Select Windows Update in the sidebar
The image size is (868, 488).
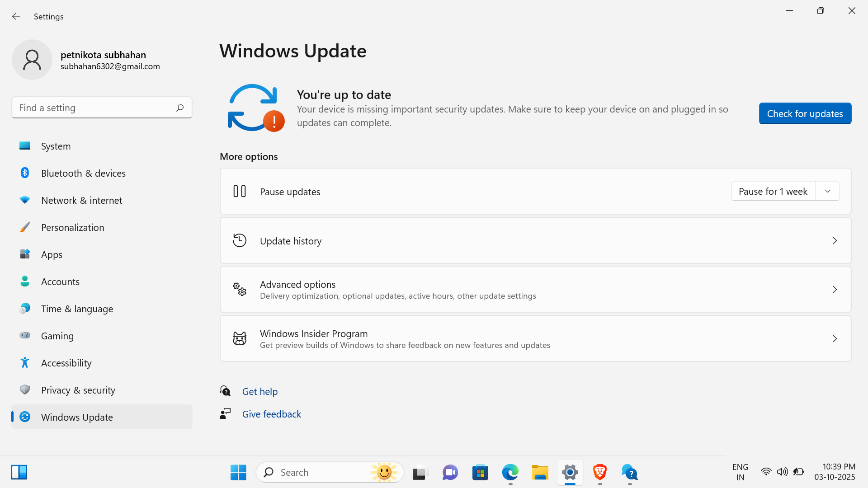point(77,417)
